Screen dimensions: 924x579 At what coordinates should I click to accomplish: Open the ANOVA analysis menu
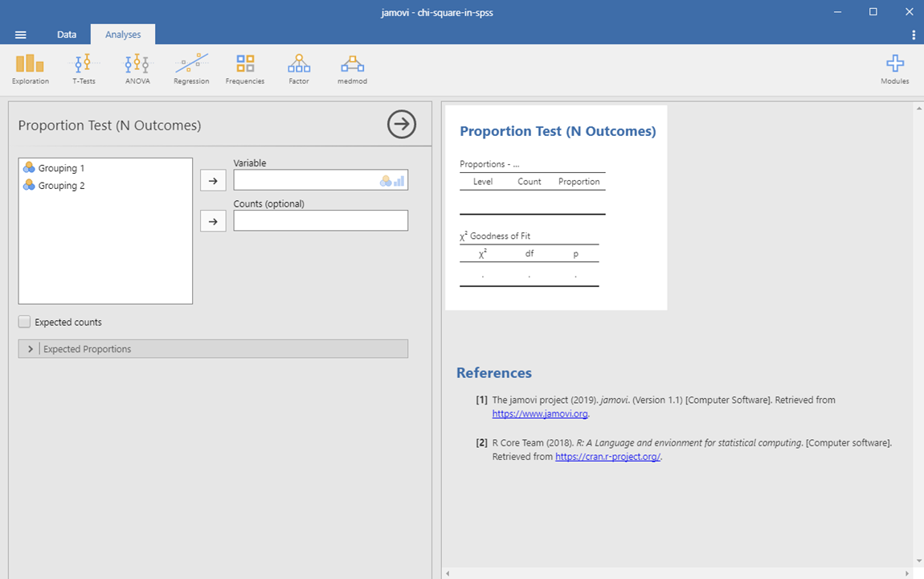(137, 68)
